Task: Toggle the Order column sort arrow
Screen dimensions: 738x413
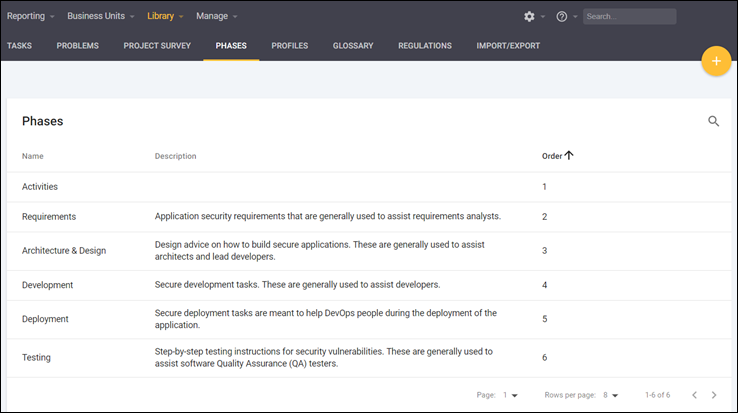Action: pos(569,156)
